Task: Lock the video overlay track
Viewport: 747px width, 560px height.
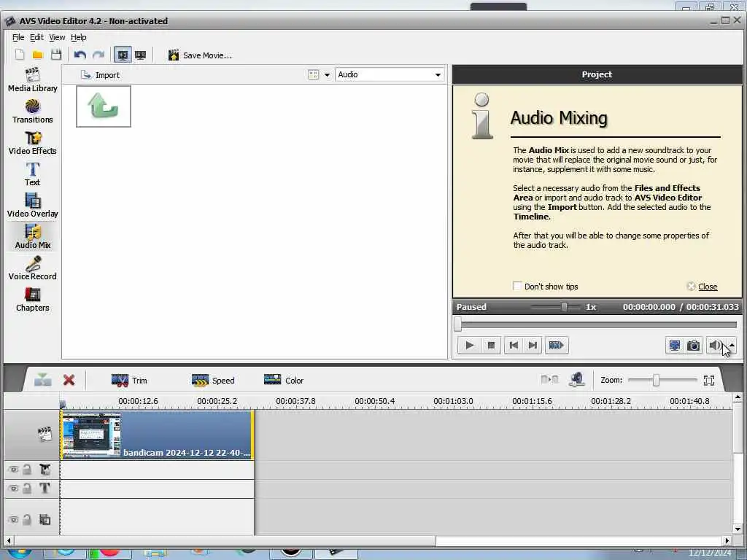Action: (x=27, y=519)
